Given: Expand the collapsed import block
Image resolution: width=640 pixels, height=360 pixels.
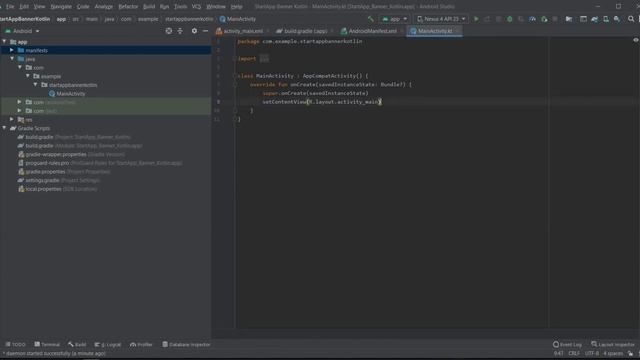Looking at the screenshot, I should tap(264, 59).
